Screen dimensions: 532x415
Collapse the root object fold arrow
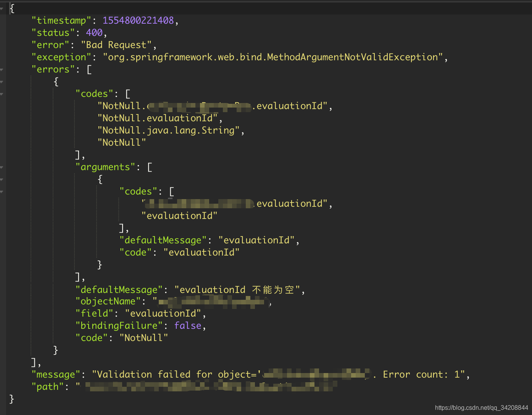2,8
